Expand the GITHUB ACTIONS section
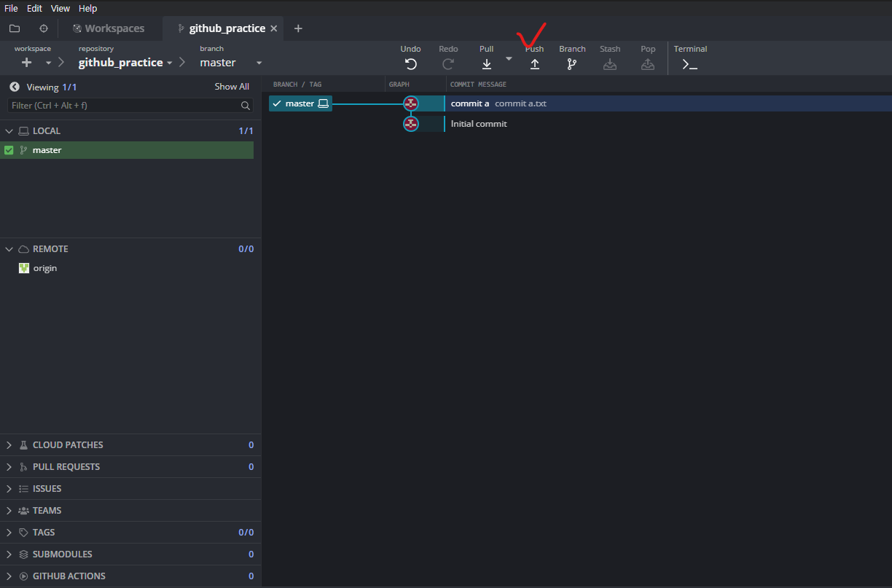This screenshot has height=588, width=892. pyautogui.click(x=9, y=576)
